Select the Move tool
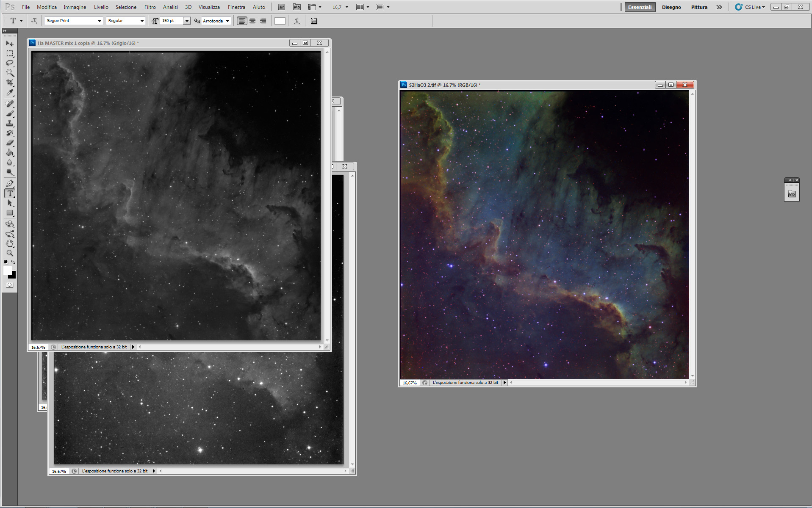Viewport: 812px width, 508px height. coord(10,43)
